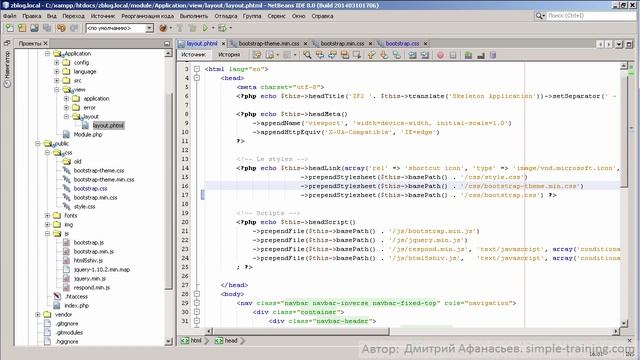Click Previous Bookmark editor icon

(x=371, y=55)
